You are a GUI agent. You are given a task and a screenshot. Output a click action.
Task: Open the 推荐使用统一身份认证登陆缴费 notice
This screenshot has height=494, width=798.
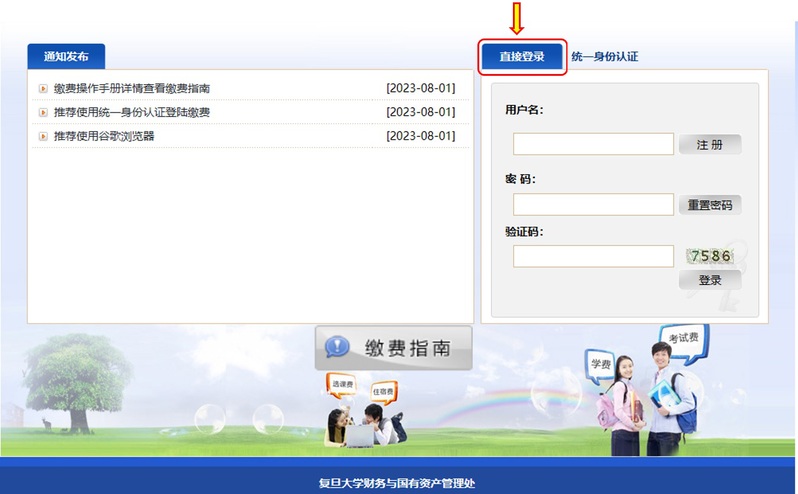pos(132,112)
